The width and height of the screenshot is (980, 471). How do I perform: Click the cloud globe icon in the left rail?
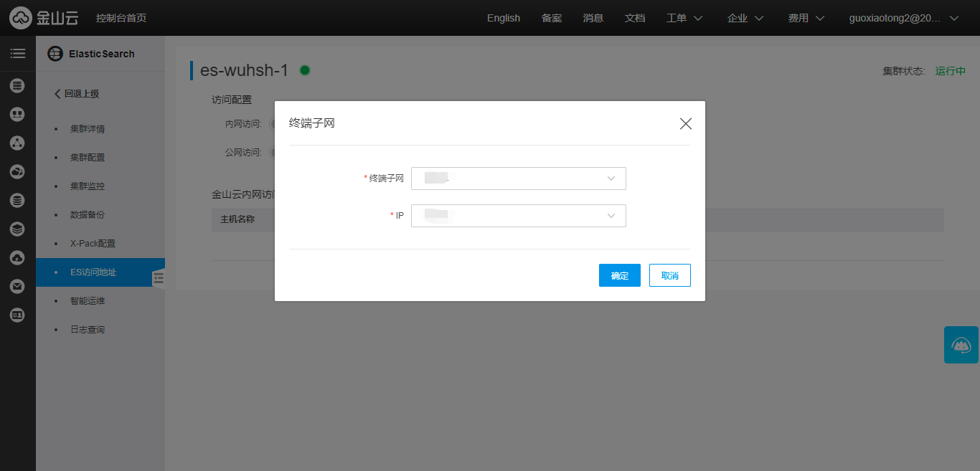pyautogui.click(x=18, y=172)
